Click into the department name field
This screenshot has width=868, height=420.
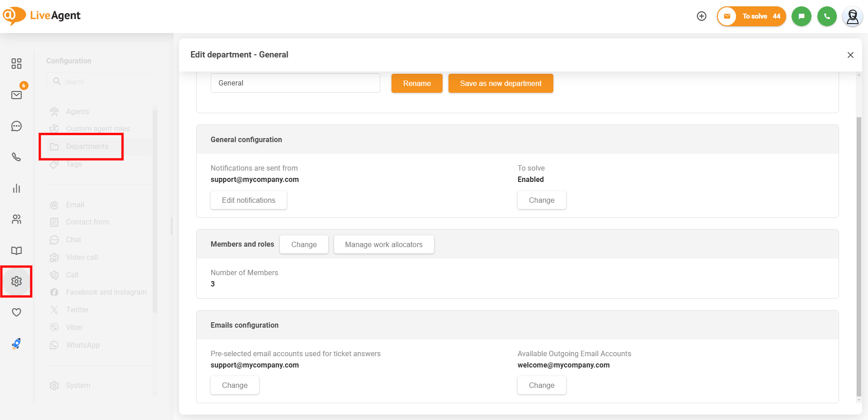pyautogui.click(x=295, y=83)
